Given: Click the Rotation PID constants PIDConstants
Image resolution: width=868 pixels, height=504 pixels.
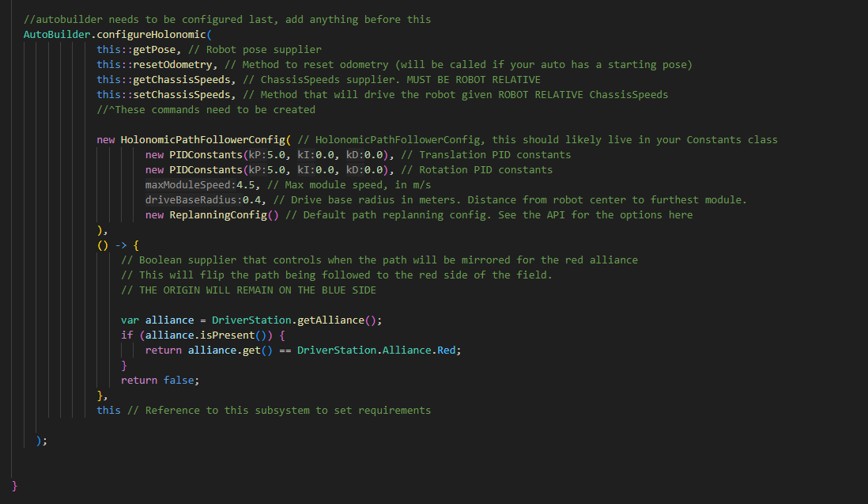Looking at the screenshot, I should pyautogui.click(x=206, y=169).
